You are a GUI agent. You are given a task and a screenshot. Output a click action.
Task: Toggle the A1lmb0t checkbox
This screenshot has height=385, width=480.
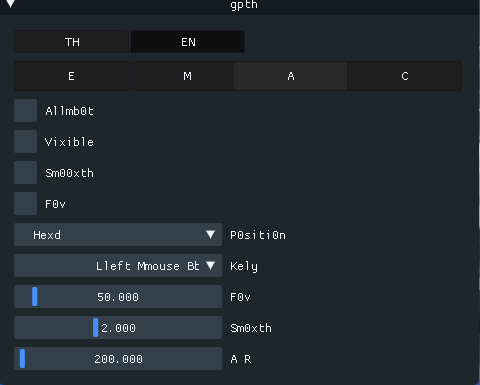(x=25, y=110)
